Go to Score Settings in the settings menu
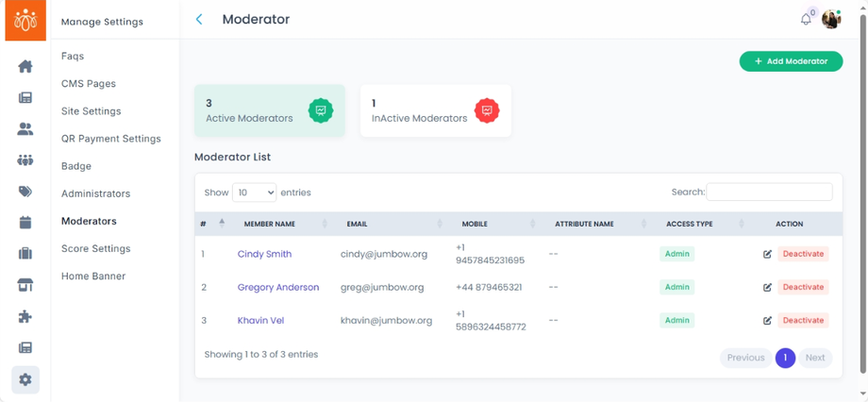The height and width of the screenshot is (402, 868). click(95, 248)
